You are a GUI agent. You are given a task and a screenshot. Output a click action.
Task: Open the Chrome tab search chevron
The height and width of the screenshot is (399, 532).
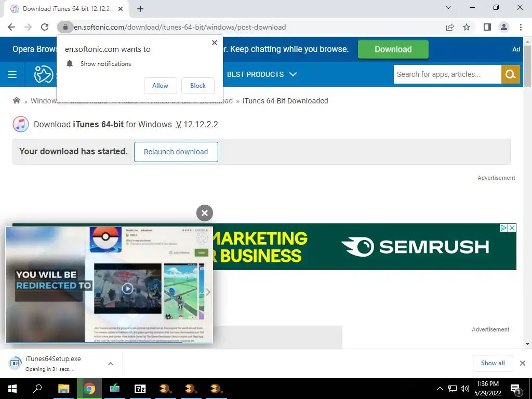448,7
